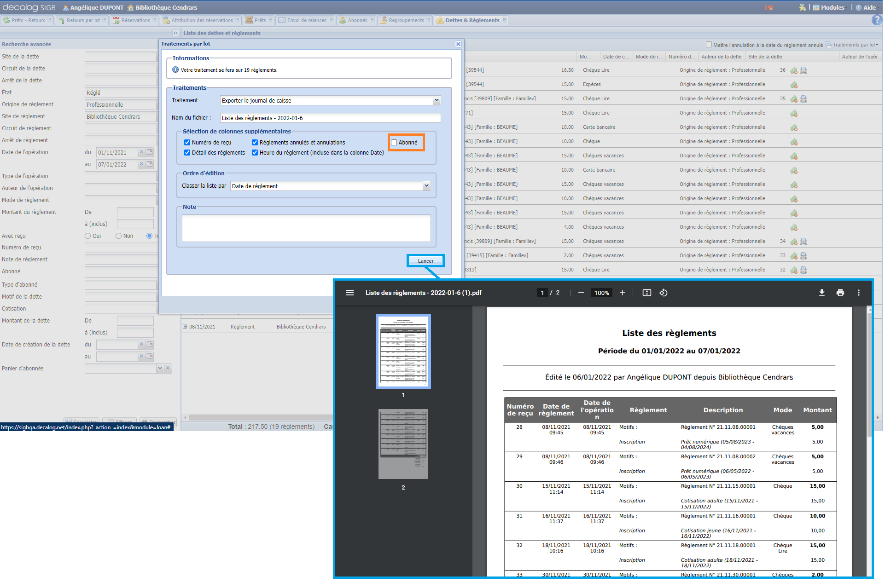Uncheck the Numéro de reçu checkbox
This screenshot has width=885, height=588.
[187, 143]
